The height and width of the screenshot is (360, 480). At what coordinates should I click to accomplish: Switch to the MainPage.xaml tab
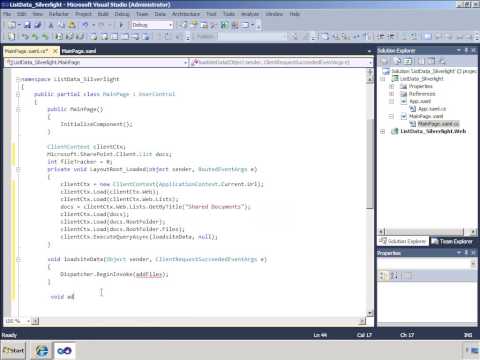pos(79,51)
